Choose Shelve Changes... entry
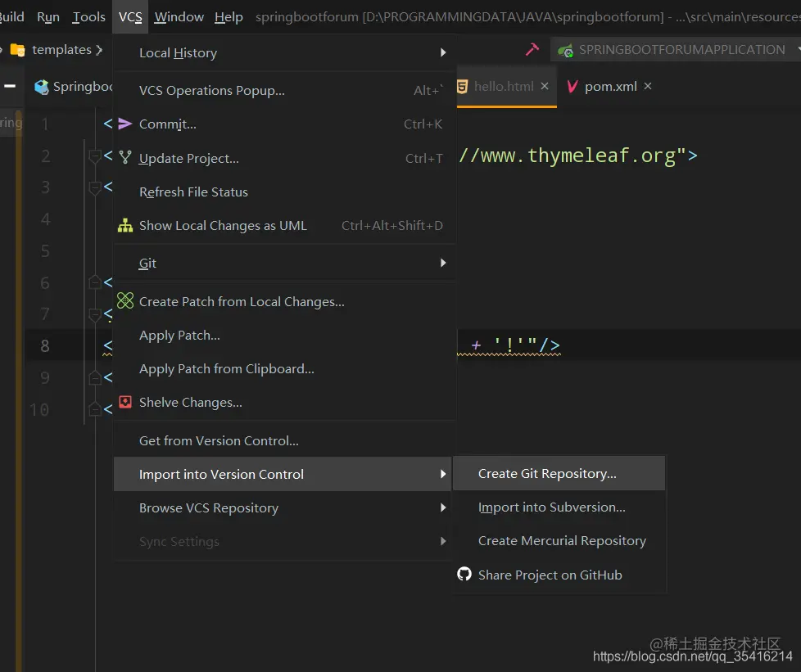This screenshot has height=672, width=801. tap(283, 403)
